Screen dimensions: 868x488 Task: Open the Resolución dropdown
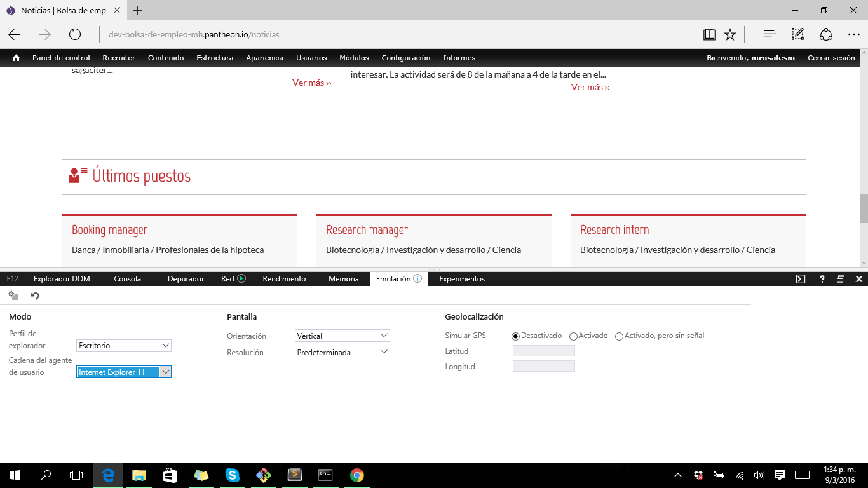(x=342, y=352)
